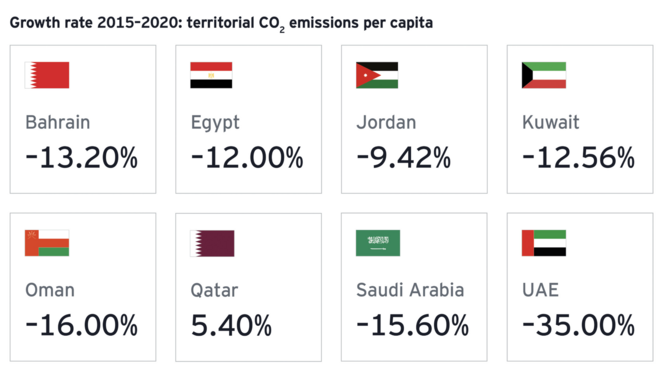Select the Oman flag icon
The image size is (668, 379).
[x=47, y=243]
